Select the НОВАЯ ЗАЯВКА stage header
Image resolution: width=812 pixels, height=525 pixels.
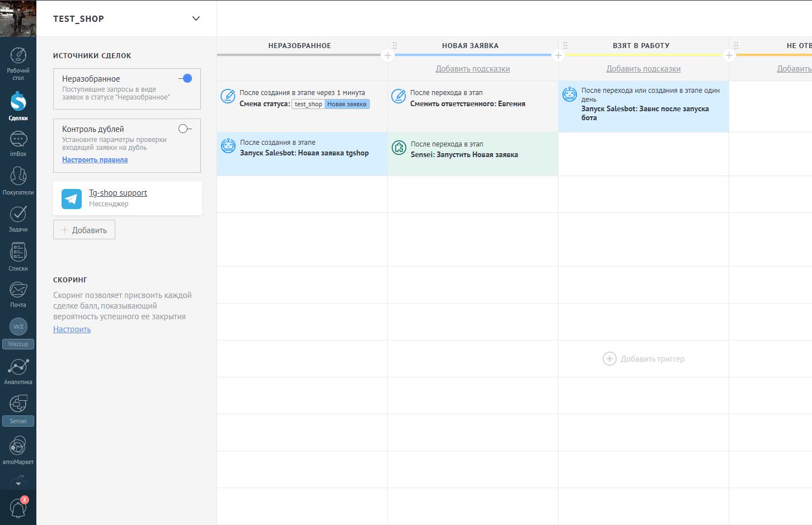click(470, 46)
